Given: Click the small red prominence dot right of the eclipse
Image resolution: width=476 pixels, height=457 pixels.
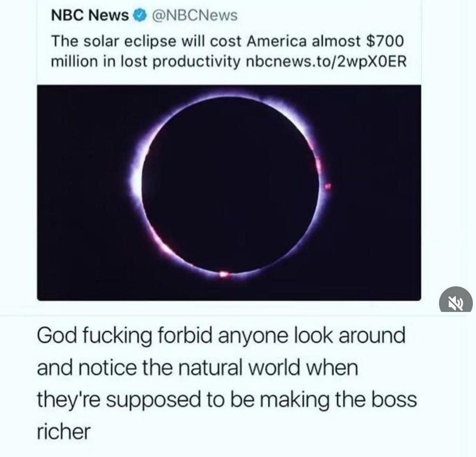Looking at the screenshot, I should (x=328, y=187).
